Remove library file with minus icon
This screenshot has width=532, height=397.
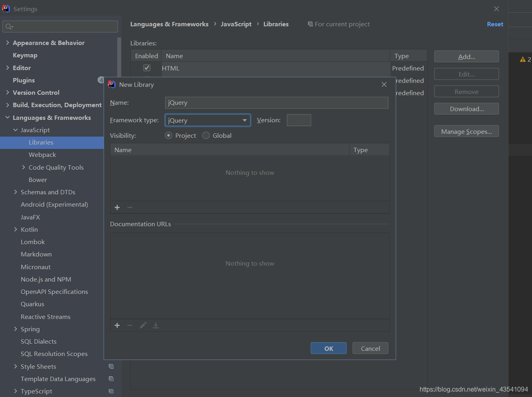click(x=130, y=207)
